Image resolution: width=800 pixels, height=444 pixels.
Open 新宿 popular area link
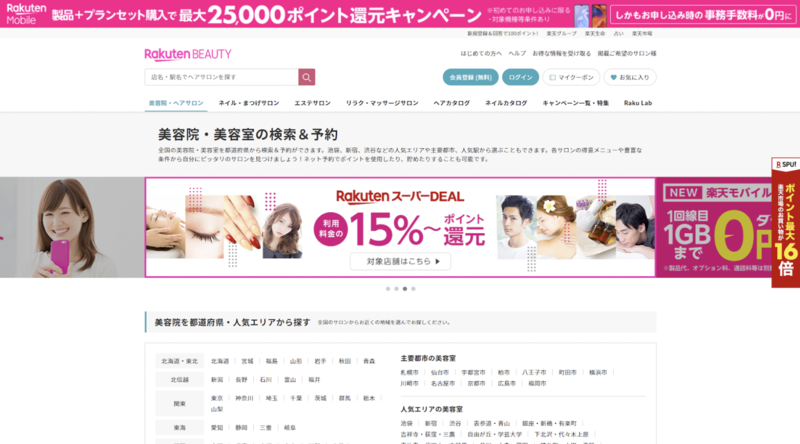(431, 424)
